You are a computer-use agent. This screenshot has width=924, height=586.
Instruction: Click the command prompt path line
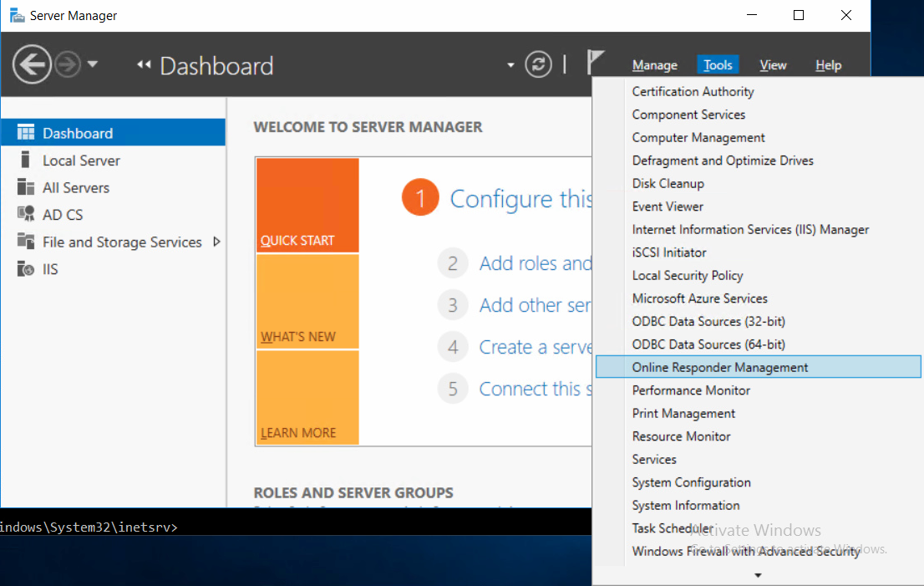89,527
